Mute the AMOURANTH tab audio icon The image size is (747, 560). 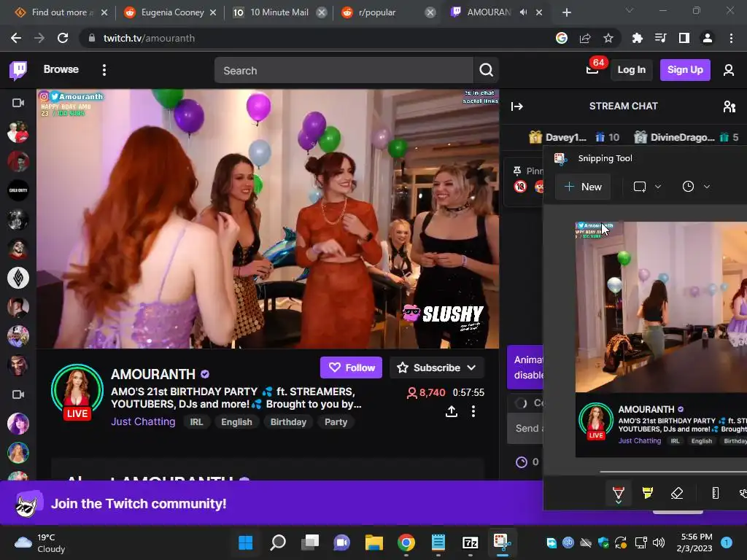point(523,12)
